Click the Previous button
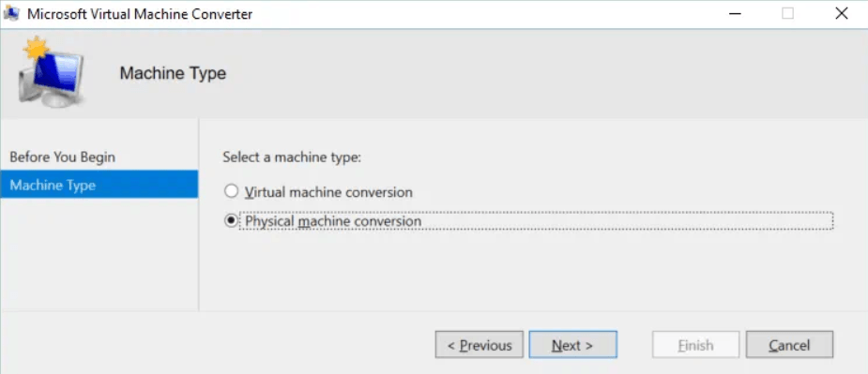This screenshot has width=868, height=374. coord(479,345)
